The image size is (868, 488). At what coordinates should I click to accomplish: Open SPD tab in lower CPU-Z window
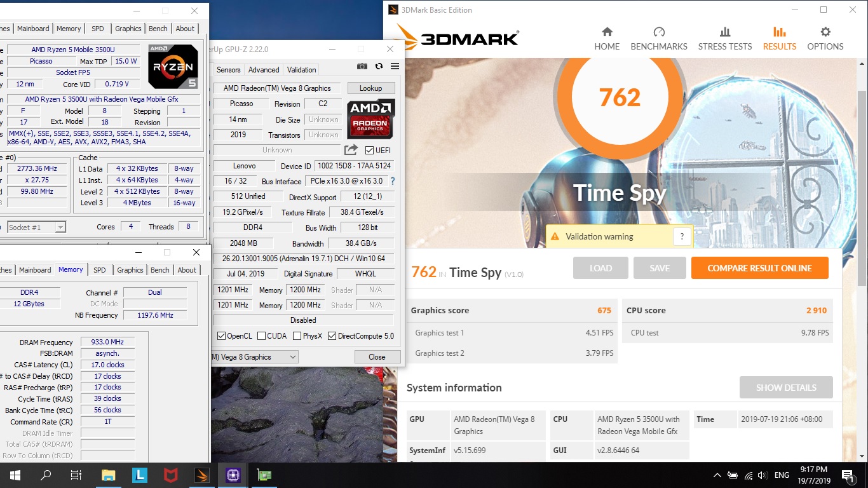click(100, 270)
